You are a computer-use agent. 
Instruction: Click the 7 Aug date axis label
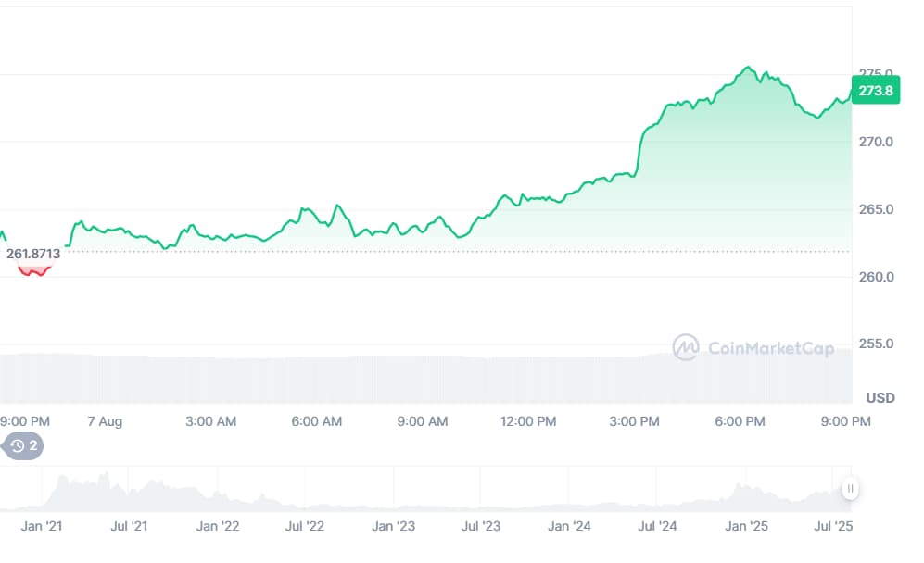[x=105, y=421]
